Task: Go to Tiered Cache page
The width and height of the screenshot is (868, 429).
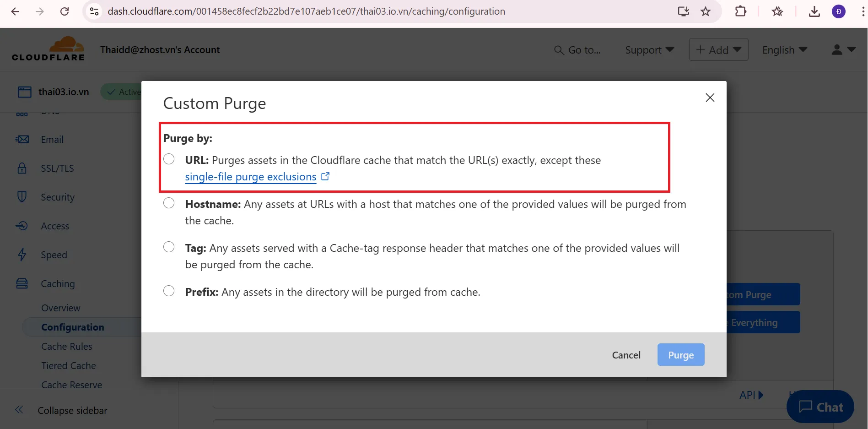Action: click(x=69, y=366)
